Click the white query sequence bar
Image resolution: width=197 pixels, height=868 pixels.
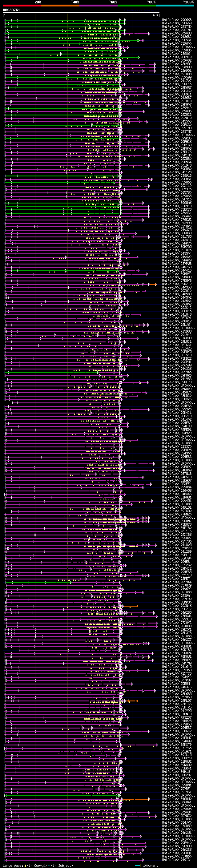tap(81, 13)
